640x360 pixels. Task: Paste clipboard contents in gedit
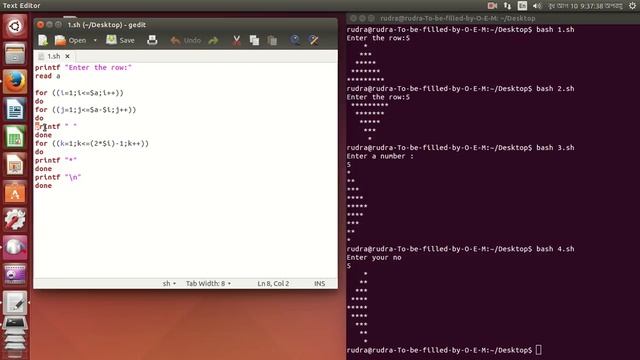[x=272, y=40]
